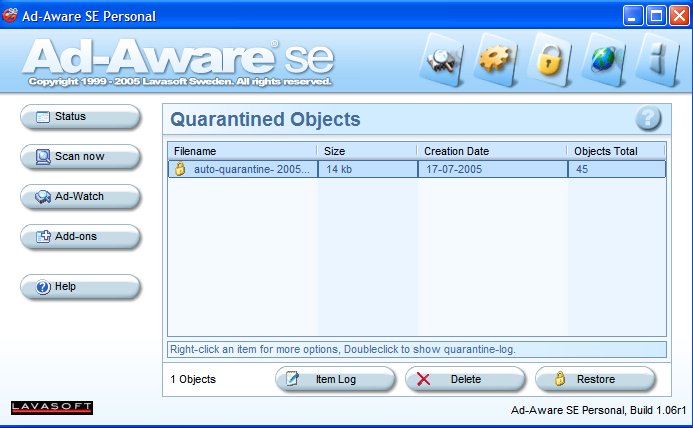693x428 pixels.
Task: Open quarantine via the padlock icon
Action: pyautogui.click(x=550, y=60)
